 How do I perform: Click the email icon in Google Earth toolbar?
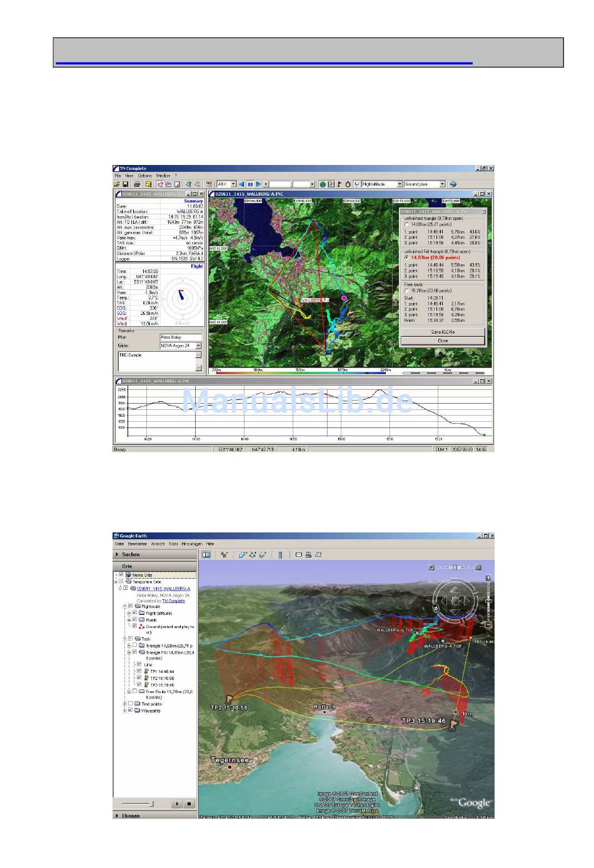click(x=299, y=554)
